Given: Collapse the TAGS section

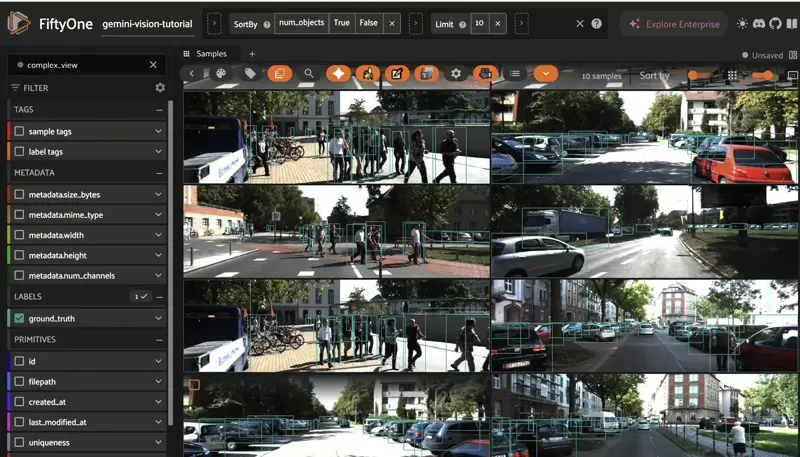Looking at the screenshot, I should tap(159, 110).
